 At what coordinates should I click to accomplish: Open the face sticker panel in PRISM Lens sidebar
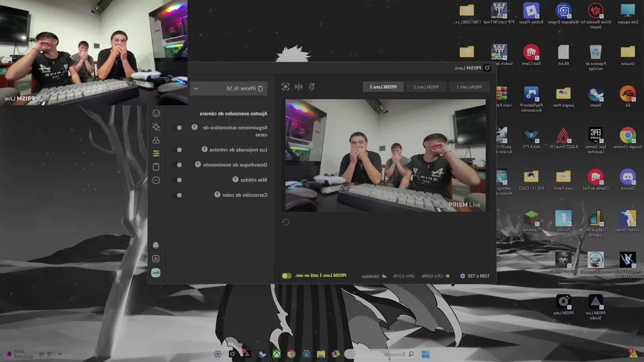tap(156, 114)
